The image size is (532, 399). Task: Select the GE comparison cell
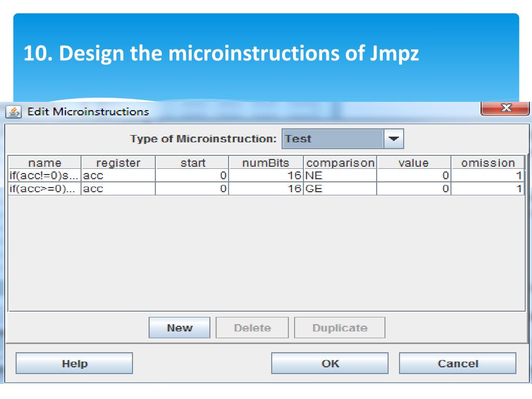click(340, 189)
